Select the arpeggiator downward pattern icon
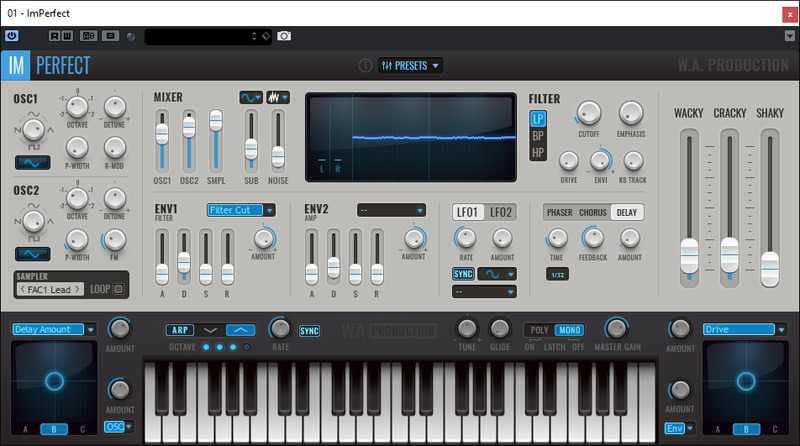The image size is (800, 446). pyautogui.click(x=209, y=329)
